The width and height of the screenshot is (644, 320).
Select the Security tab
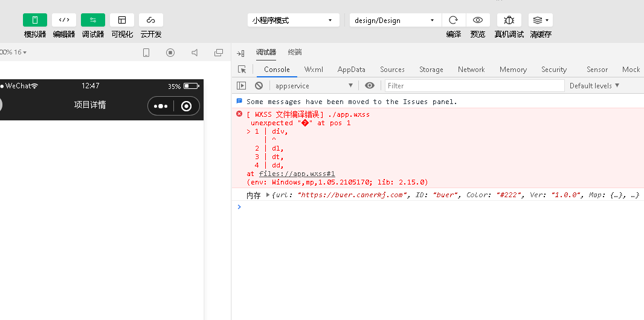[x=554, y=70]
